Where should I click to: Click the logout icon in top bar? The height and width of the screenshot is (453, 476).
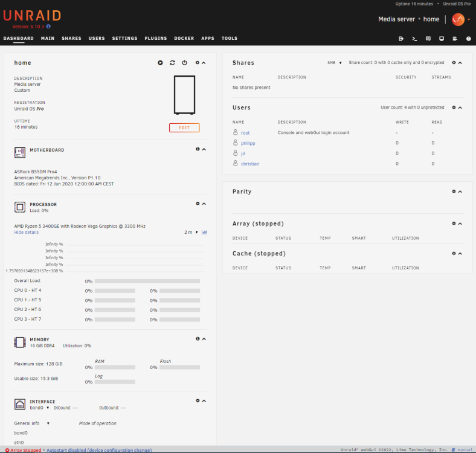401,39
